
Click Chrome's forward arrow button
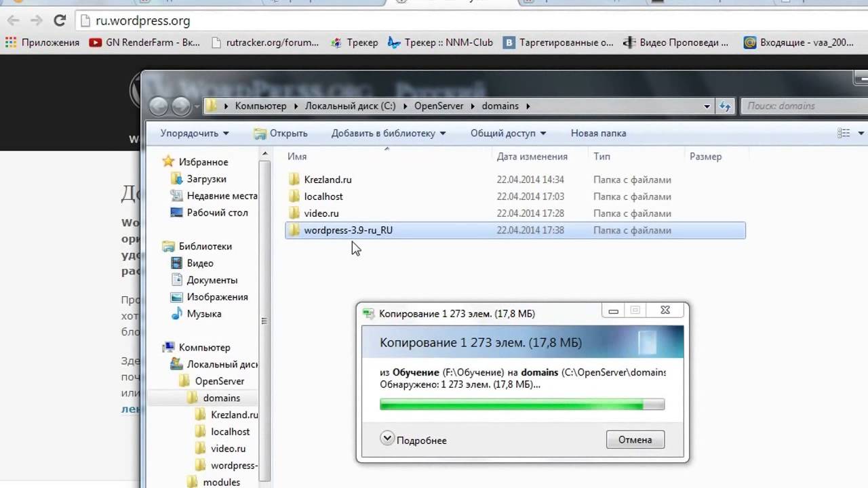(x=36, y=21)
